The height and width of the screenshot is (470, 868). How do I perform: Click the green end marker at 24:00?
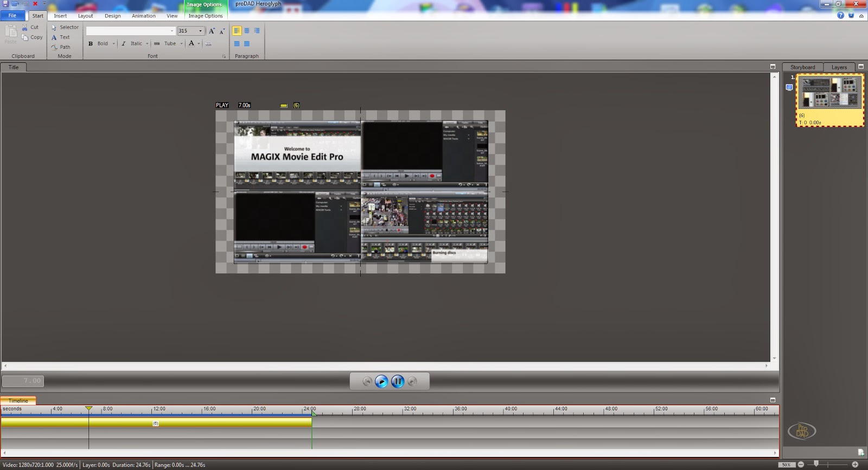314,414
